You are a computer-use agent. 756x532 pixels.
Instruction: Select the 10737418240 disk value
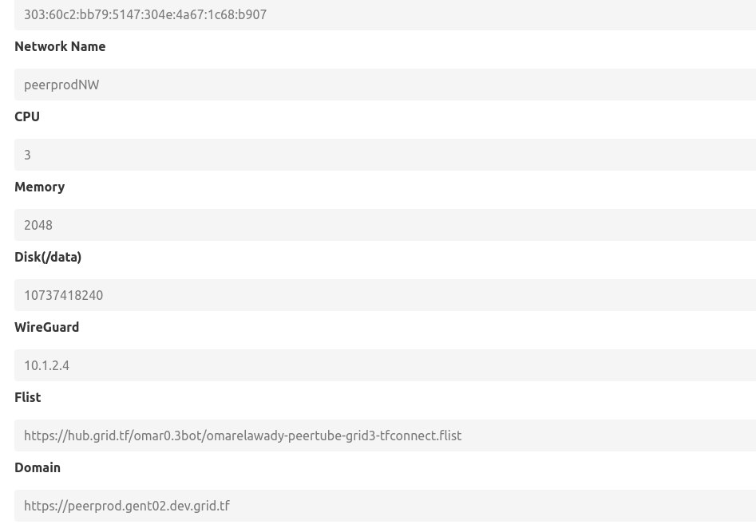(63, 295)
